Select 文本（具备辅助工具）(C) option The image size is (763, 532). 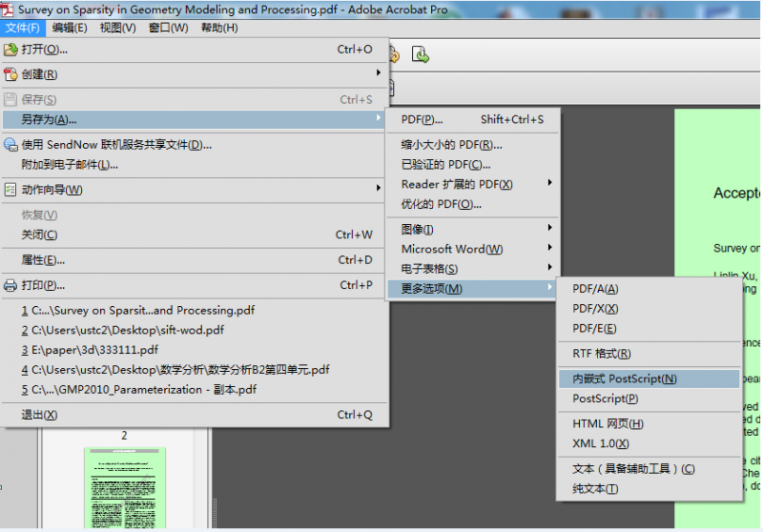coord(650,469)
